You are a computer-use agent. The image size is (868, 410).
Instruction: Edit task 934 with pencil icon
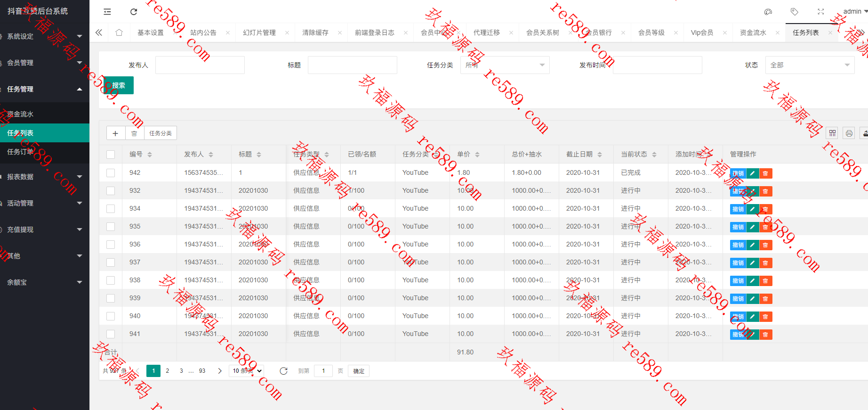(x=753, y=209)
